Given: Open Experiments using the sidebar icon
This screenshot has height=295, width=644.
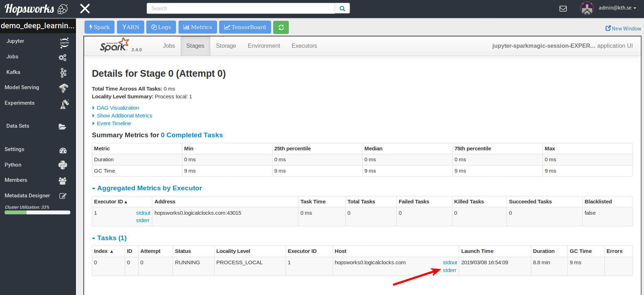Looking at the screenshot, I should click(64, 104).
